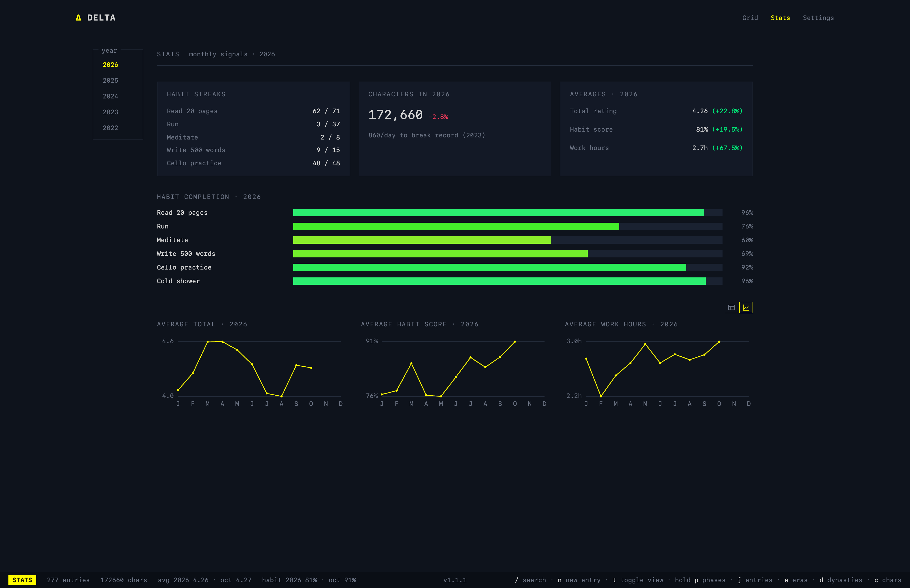The image size is (910, 588).
Task: Click the Run completion bar
Action: [x=507, y=226]
